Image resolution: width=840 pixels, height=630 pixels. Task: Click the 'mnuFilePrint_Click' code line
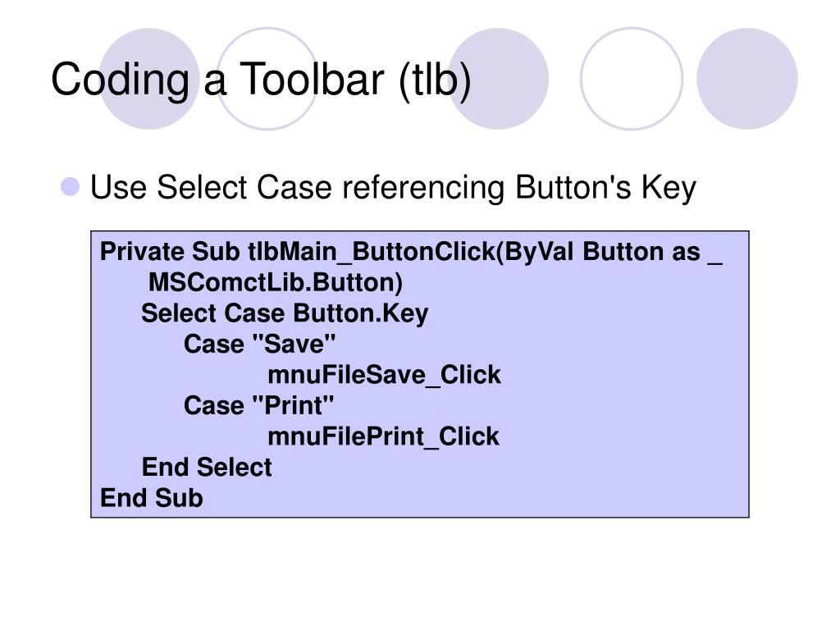coord(383,436)
